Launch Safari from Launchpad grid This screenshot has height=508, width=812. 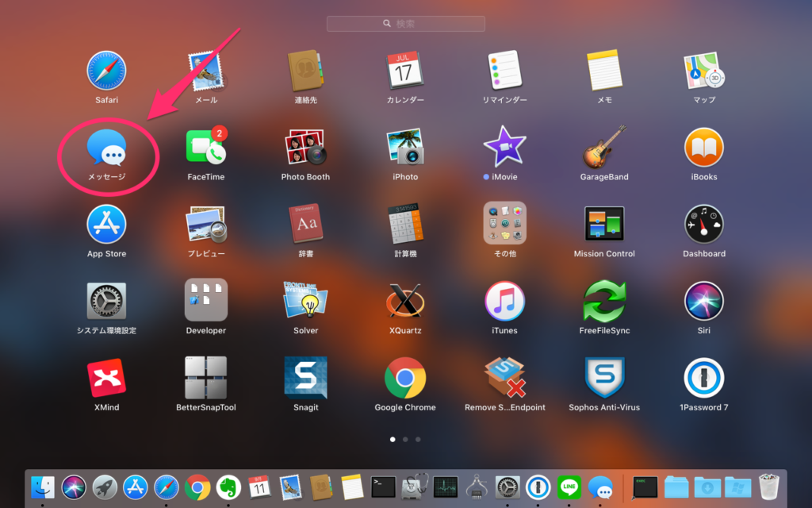click(x=106, y=71)
